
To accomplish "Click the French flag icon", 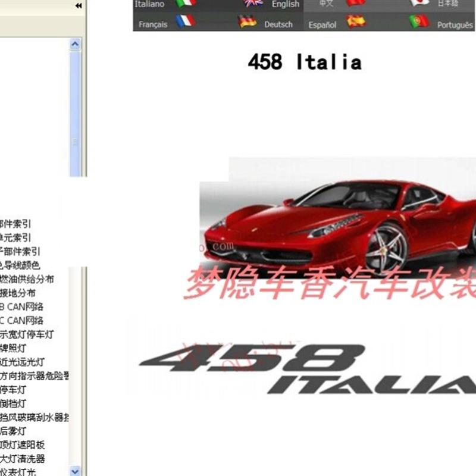I will pos(186,21).
